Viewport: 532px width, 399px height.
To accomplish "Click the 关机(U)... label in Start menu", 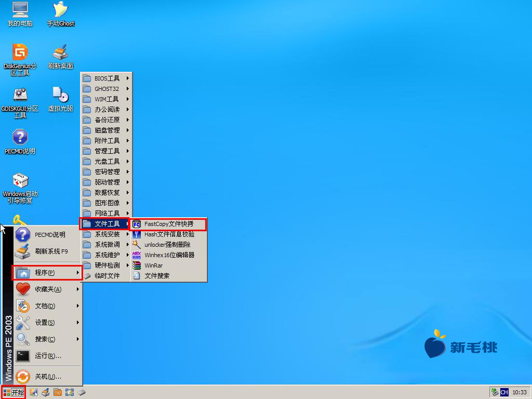I will [48, 377].
